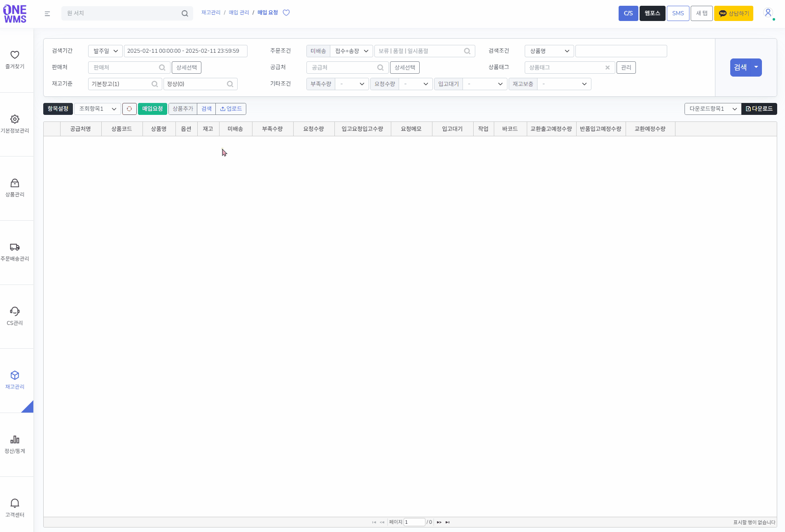
Task: Open a 새 탭
Action: (702, 13)
